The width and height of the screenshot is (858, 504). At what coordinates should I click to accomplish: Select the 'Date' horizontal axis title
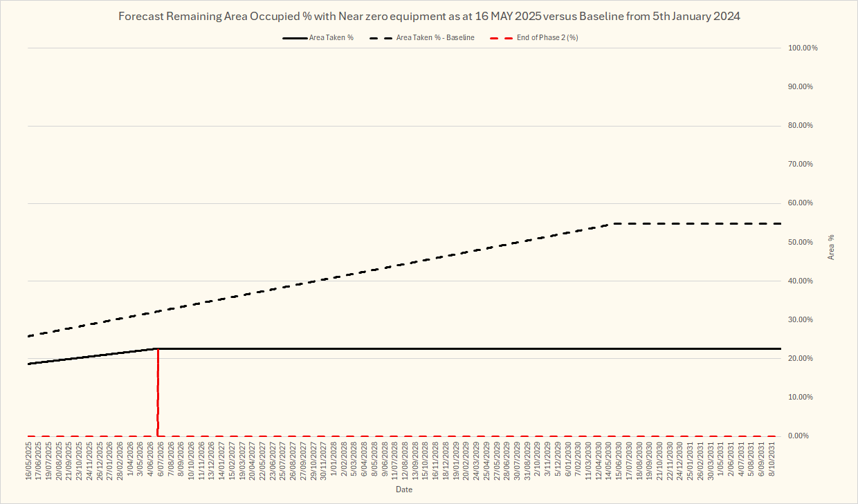(404, 489)
